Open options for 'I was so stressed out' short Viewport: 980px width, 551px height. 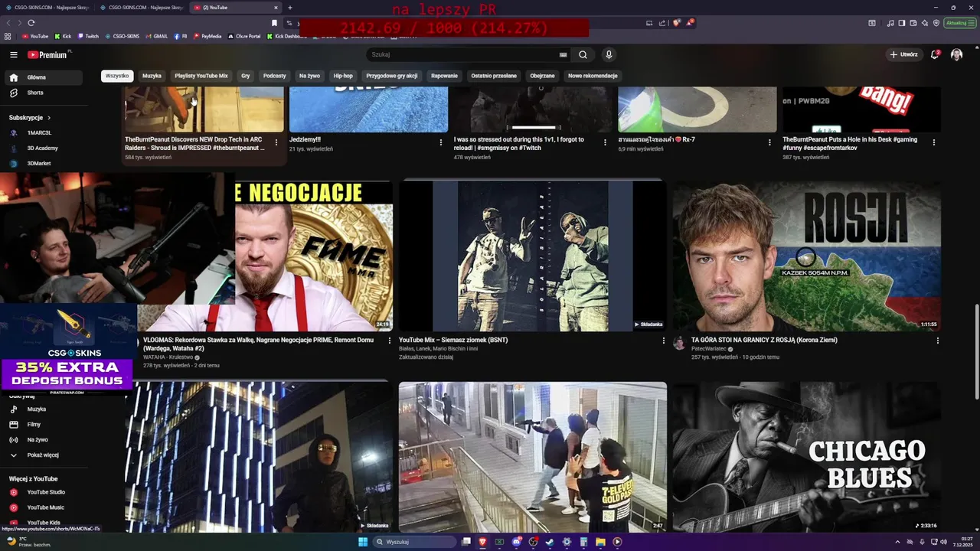(605, 142)
